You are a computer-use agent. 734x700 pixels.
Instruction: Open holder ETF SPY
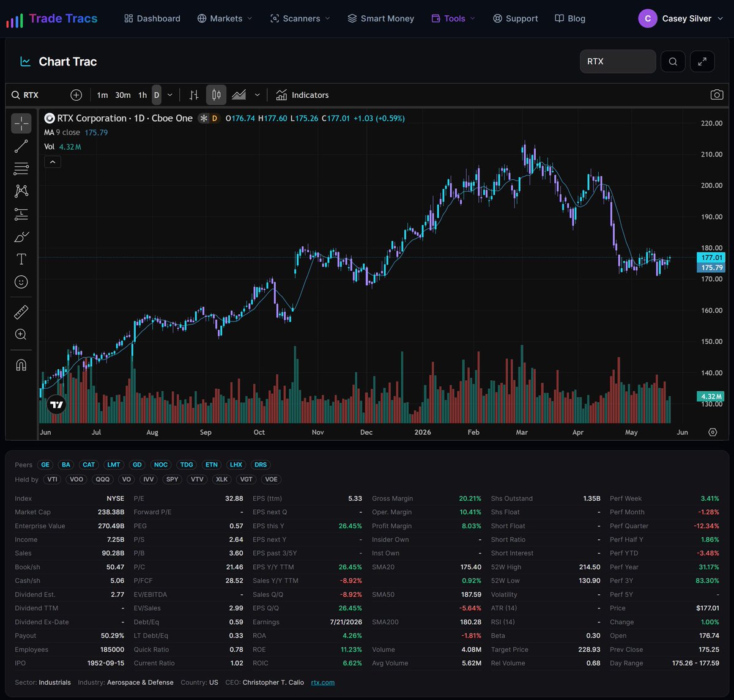(172, 479)
